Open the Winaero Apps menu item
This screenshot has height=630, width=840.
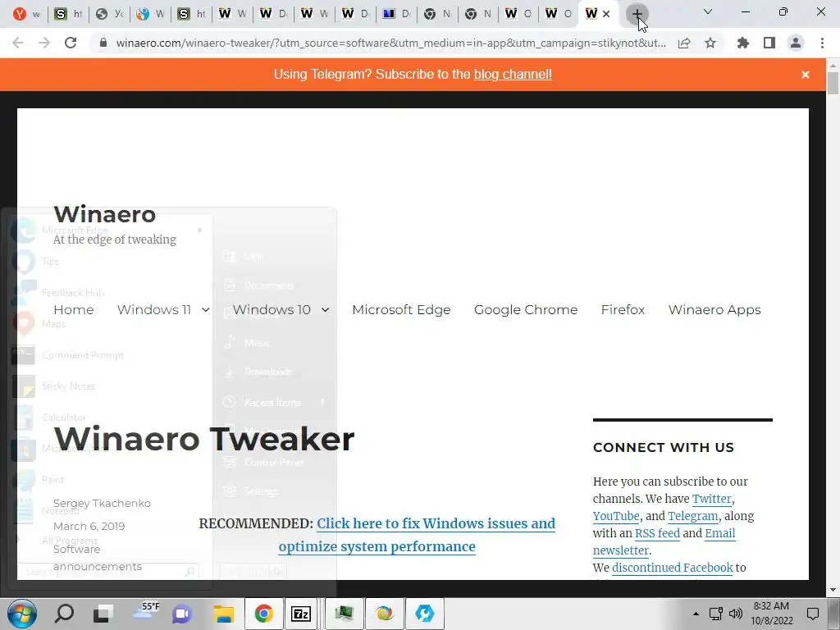[x=714, y=309]
